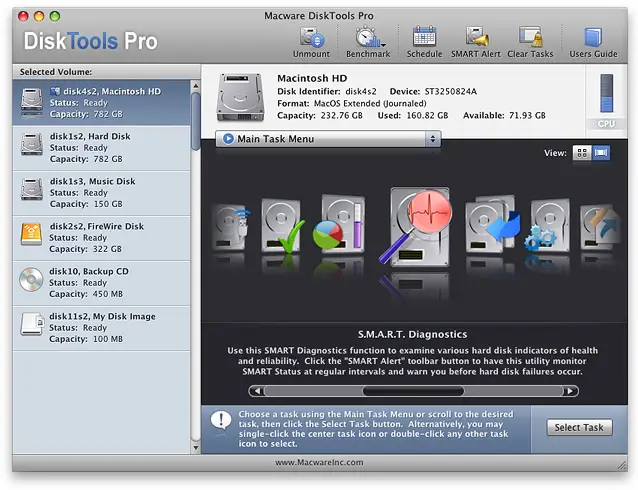The image size is (638, 490).
Task: Open the Schedule calendar icon
Action: click(x=424, y=37)
